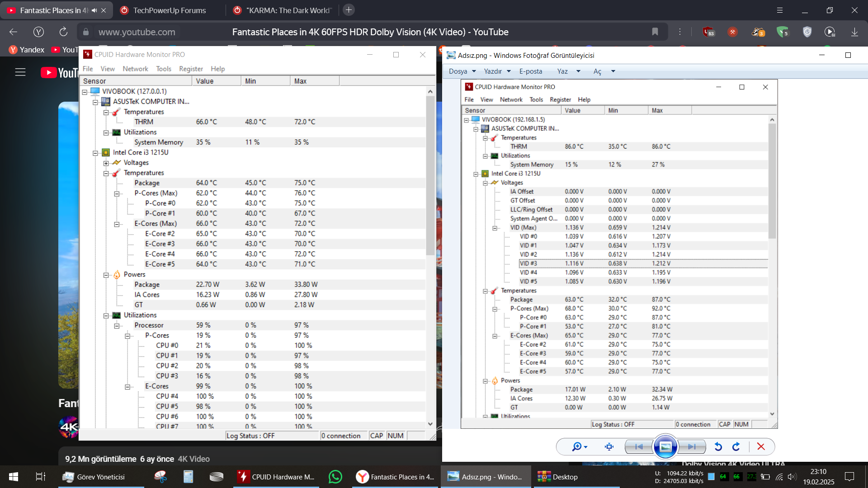
Task: Open File menu in left Hardware Monitor
Action: pyautogui.click(x=88, y=69)
